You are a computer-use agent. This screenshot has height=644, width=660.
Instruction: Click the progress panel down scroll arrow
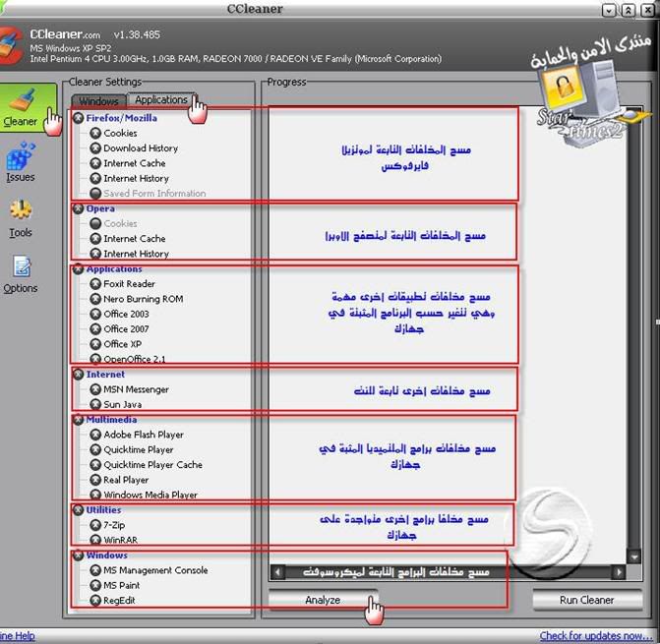click(633, 556)
